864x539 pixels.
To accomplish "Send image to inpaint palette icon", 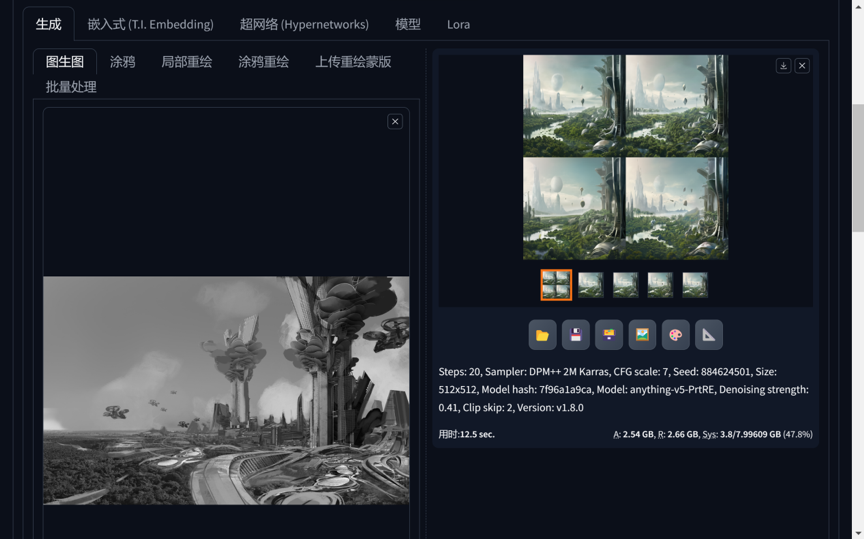I will 676,335.
